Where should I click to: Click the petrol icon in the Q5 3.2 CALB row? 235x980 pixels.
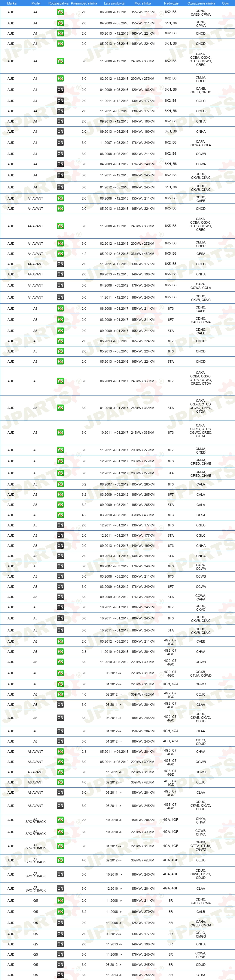(x=60, y=911)
